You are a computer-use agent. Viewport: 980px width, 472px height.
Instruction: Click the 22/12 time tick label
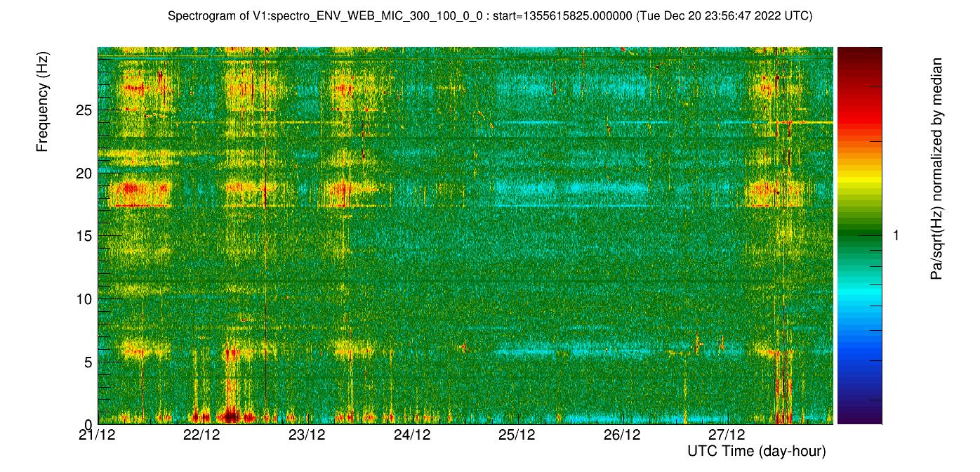click(x=202, y=435)
